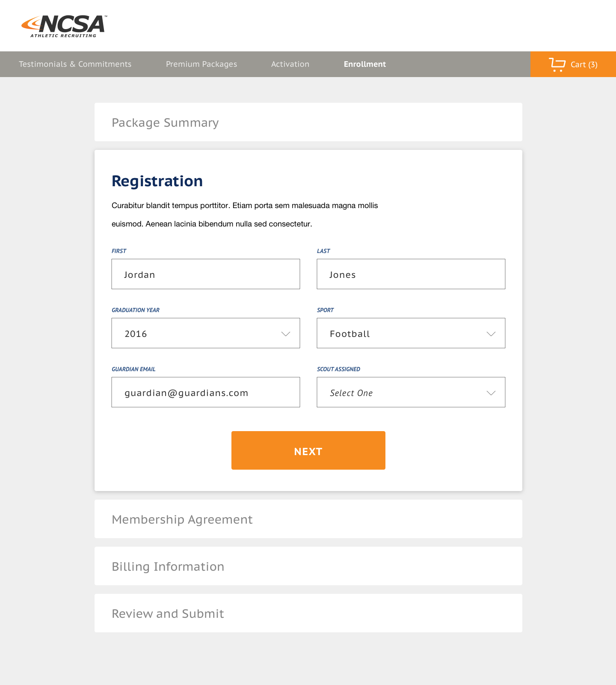Focus the First name field with Jordan

pos(206,274)
